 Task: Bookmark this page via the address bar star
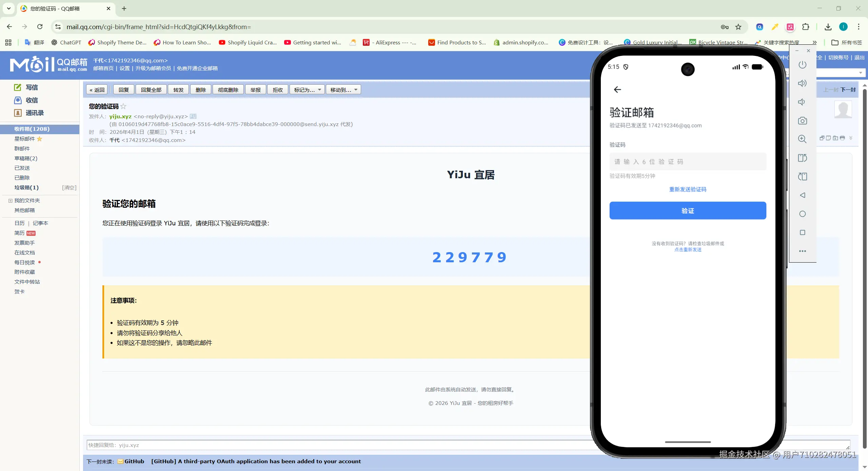(738, 27)
